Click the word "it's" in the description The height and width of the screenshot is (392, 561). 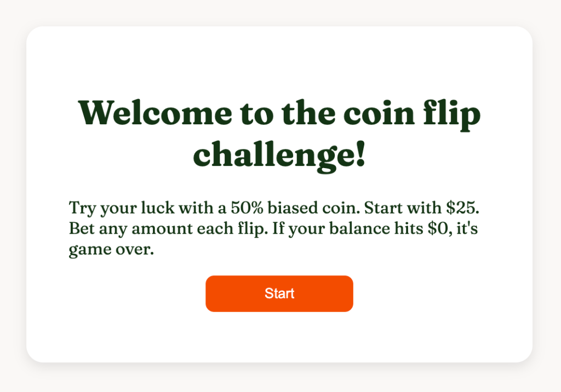pyautogui.click(x=467, y=229)
